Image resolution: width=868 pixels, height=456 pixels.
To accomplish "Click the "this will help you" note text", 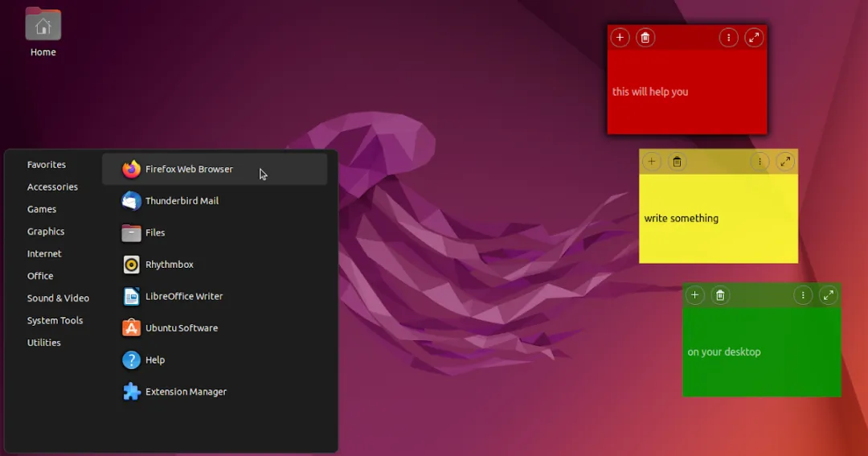I will tap(650, 92).
